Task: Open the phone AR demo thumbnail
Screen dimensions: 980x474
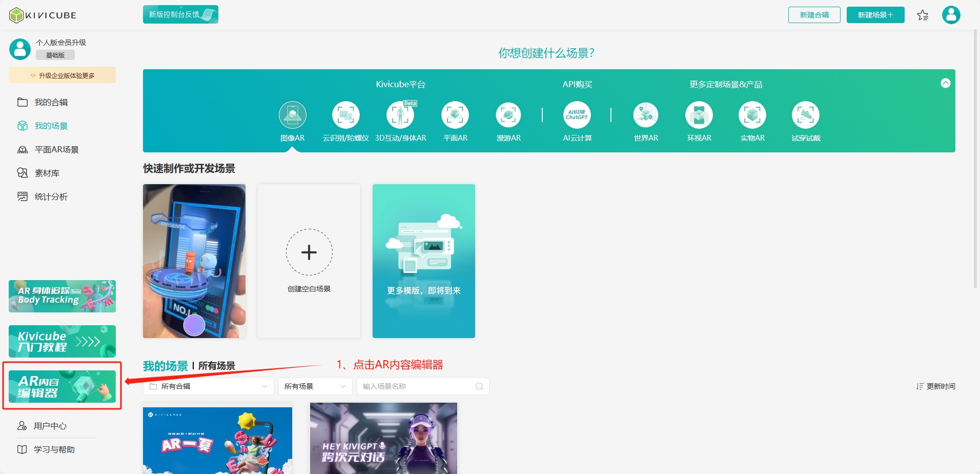Action: point(194,261)
